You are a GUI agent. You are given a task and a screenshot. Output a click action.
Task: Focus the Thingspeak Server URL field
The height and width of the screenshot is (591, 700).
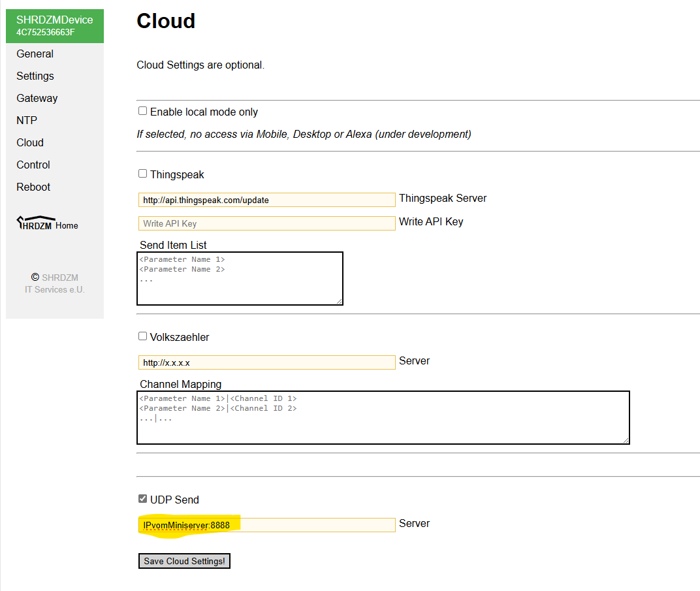pos(267,200)
